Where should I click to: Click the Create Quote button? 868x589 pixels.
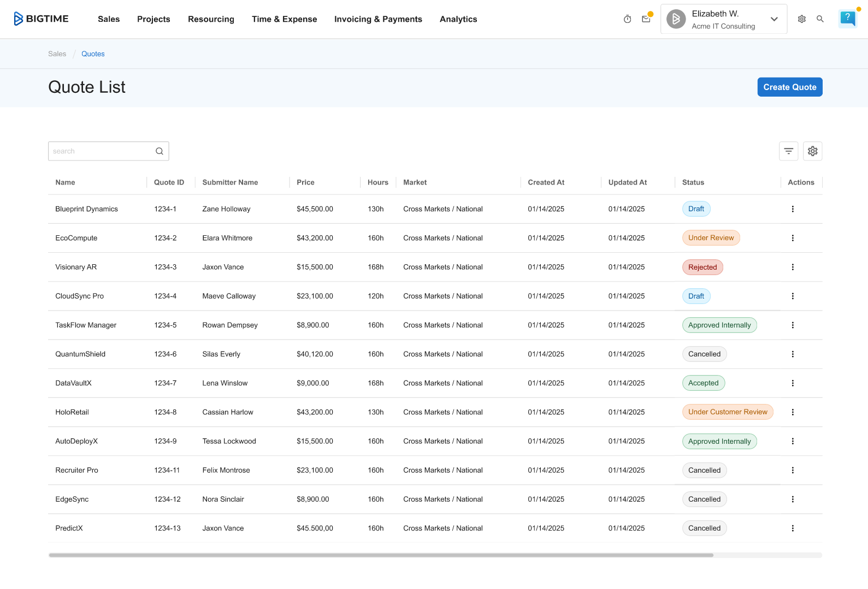[x=789, y=87]
